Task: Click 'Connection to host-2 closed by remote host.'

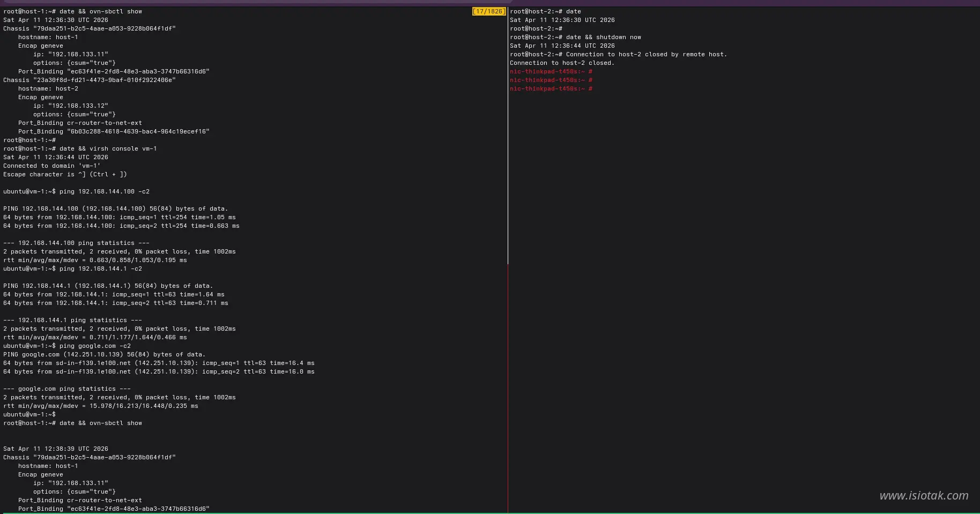Action: point(647,54)
